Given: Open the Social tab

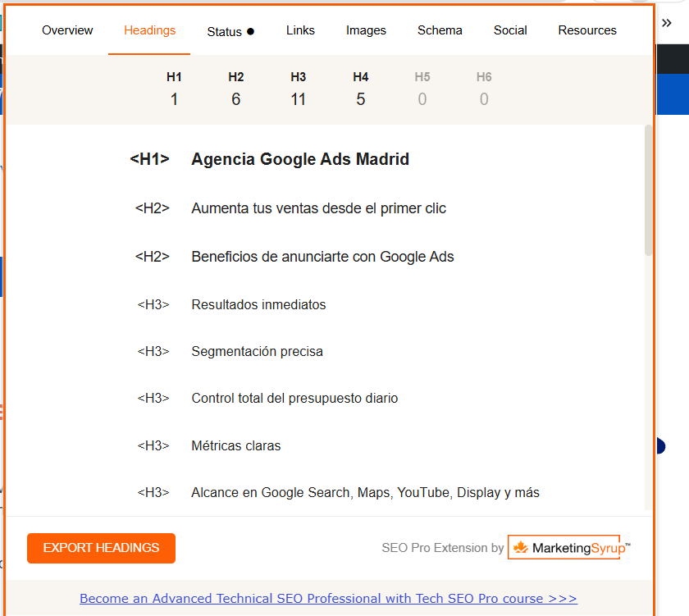Looking at the screenshot, I should click(x=510, y=30).
